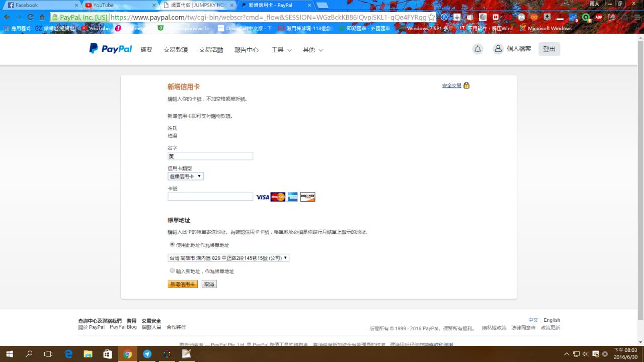Screen dimensions: 644x362
Task: Click the 登出 logout button
Action: pos(549,49)
